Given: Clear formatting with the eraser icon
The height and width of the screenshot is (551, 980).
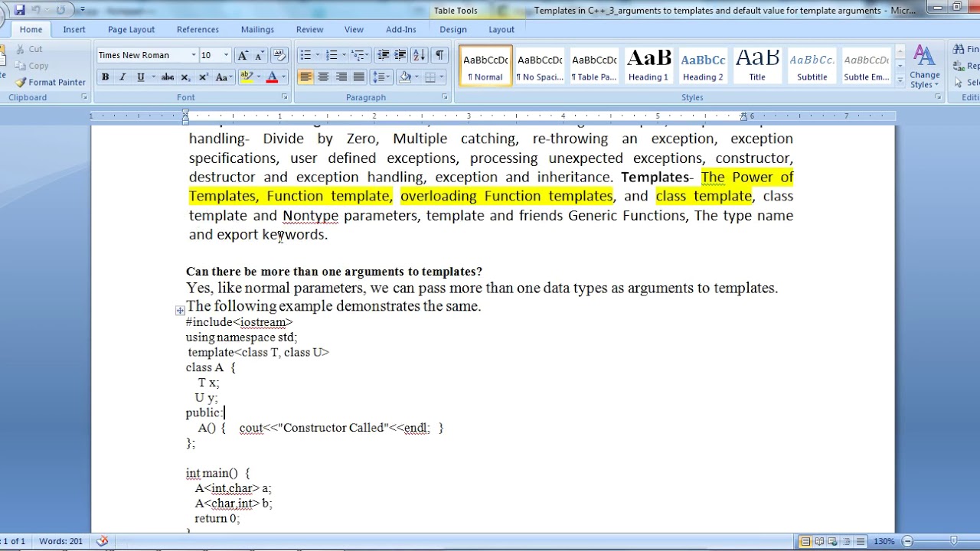Looking at the screenshot, I should pyautogui.click(x=279, y=55).
